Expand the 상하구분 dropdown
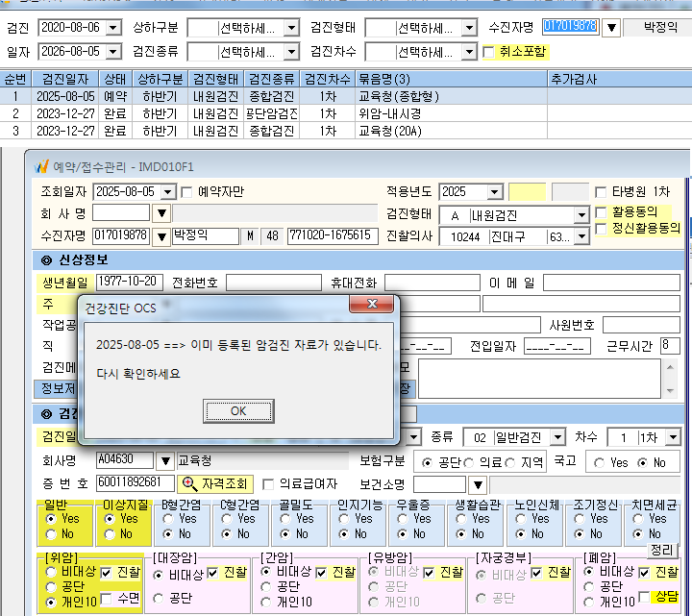Image resolution: width=692 pixels, height=616 pixels. (291, 28)
